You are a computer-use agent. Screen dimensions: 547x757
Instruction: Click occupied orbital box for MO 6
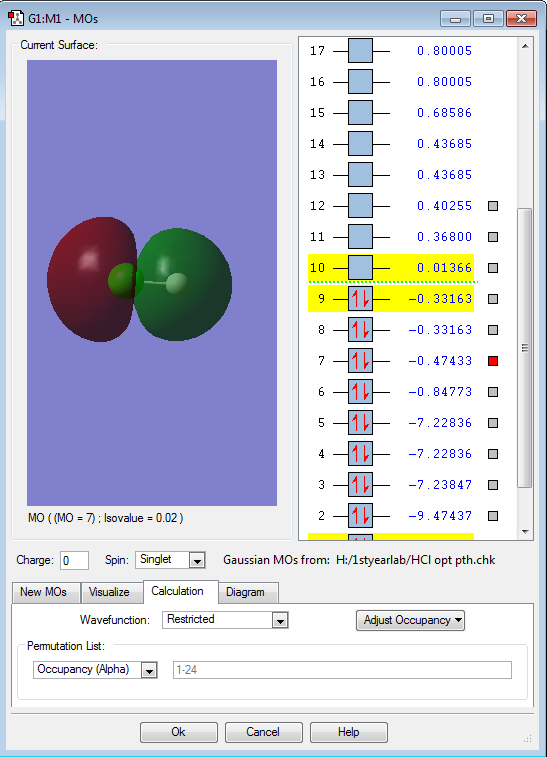360,392
